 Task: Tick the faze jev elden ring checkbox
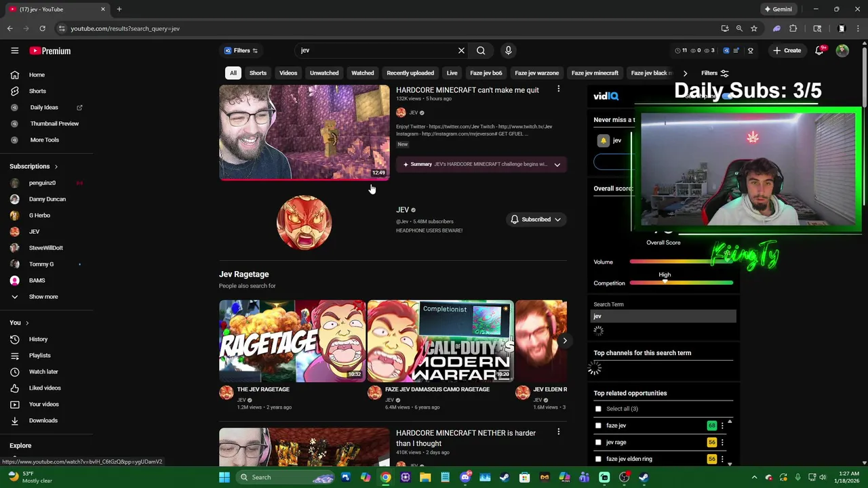point(598,459)
